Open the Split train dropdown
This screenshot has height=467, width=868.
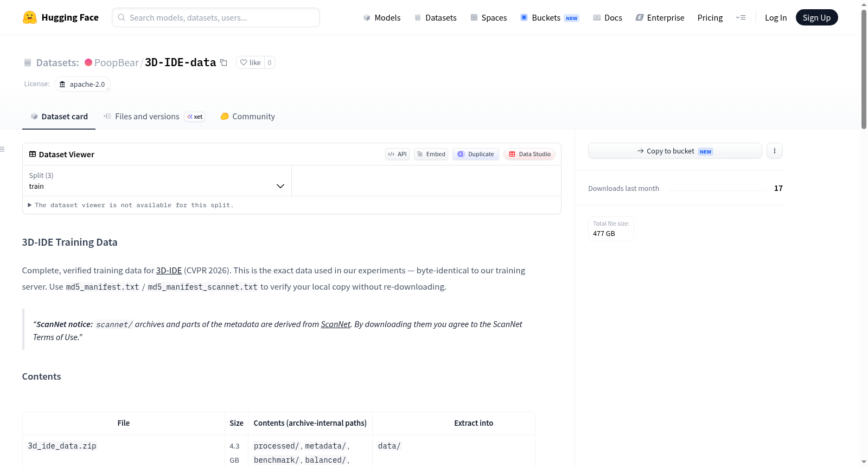(157, 181)
